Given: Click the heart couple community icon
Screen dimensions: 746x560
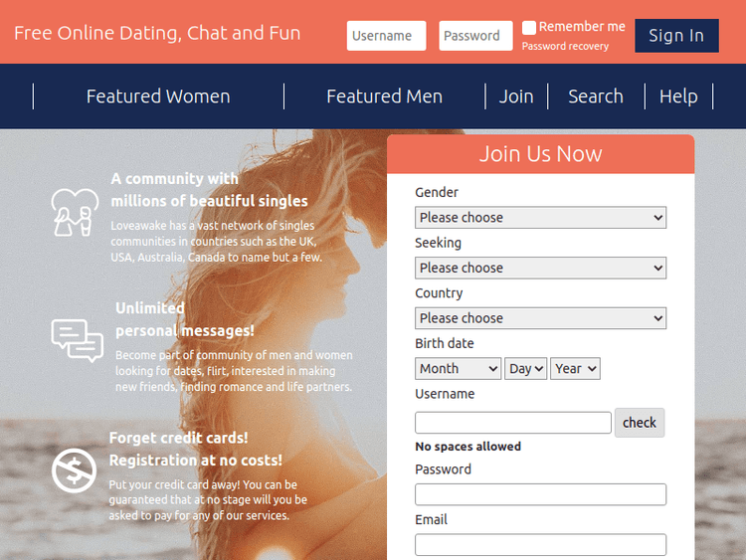Looking at the screenshot, I should (76, 211).
